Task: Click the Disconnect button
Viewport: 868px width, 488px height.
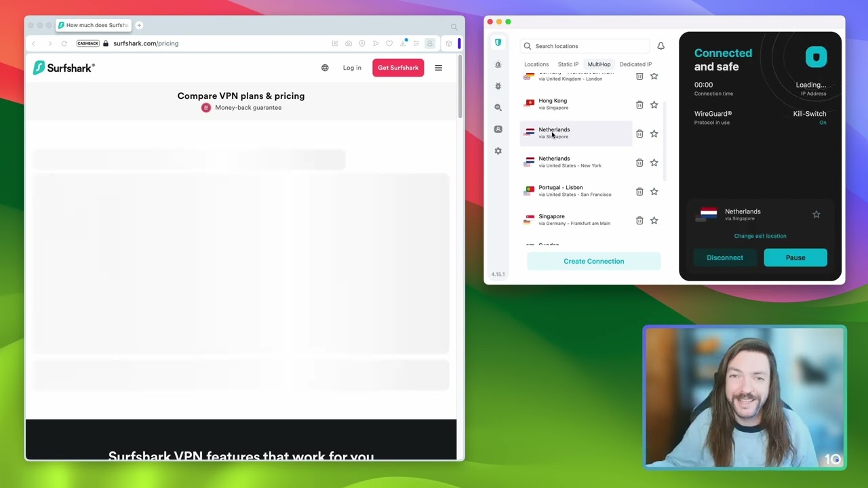Action: click(x=725, y=258)
